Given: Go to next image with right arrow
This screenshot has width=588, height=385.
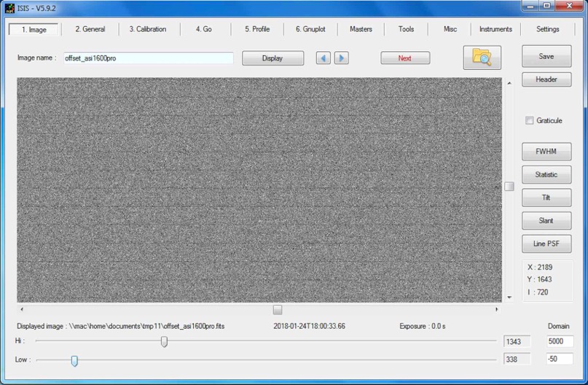Looking at the screenshot, I should click(x=341, y=58).
